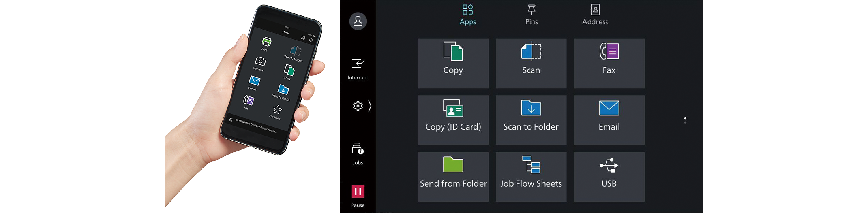Open Job Flow Sheets app
The width and height of the screenshot is (868, 213).
coord(531,177)
